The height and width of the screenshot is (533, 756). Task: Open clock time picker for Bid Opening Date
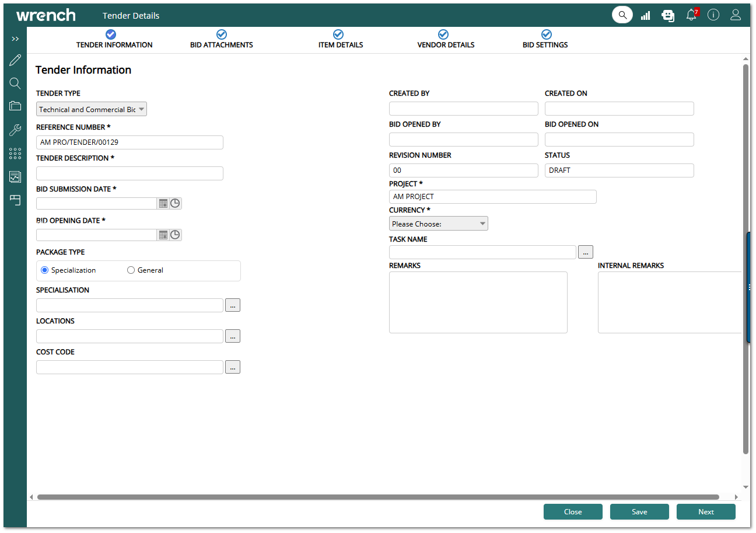point(175,235)
